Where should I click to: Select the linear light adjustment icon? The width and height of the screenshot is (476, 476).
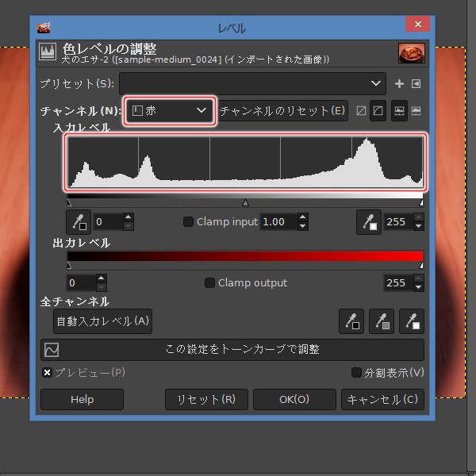coord(361,111)
